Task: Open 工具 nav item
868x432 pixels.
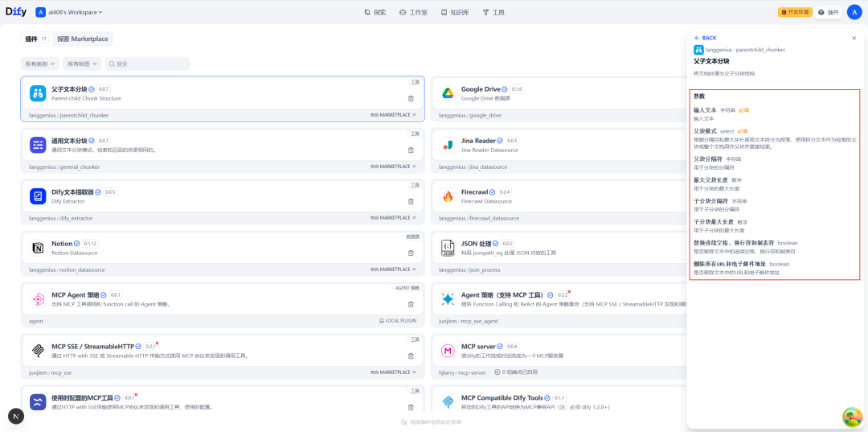Action: coord(493,12)
